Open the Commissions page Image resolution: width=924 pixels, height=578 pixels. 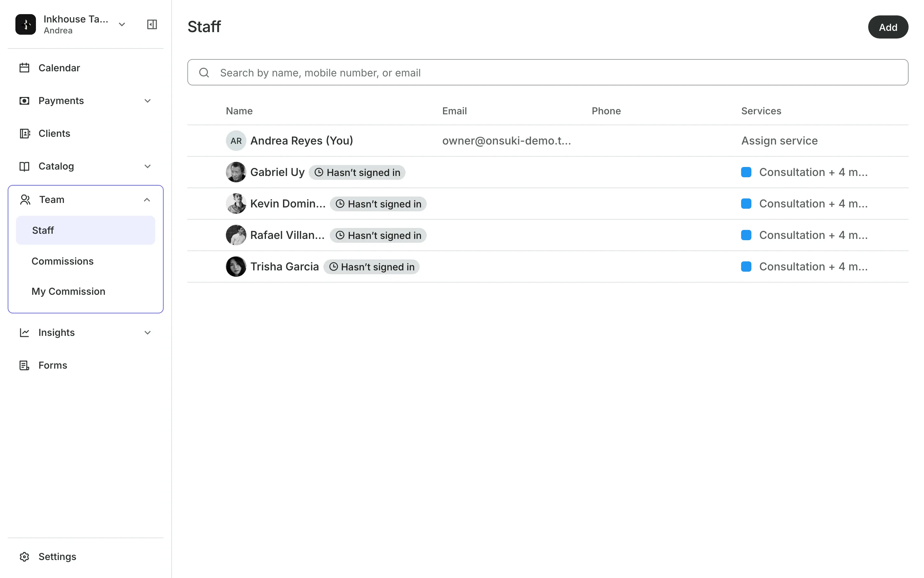click(63, 261)
